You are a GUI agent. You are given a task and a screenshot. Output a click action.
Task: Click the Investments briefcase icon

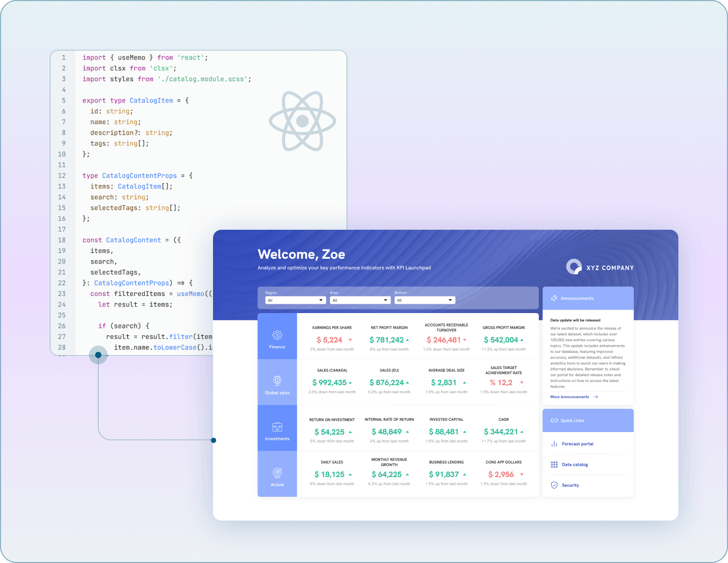pyautogui.click(x=277, y=427)
